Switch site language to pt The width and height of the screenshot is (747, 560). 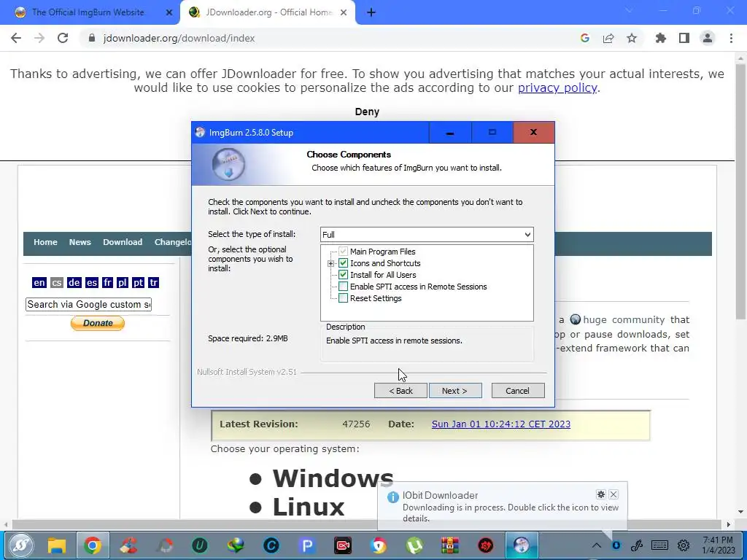(x=138, y=282)
